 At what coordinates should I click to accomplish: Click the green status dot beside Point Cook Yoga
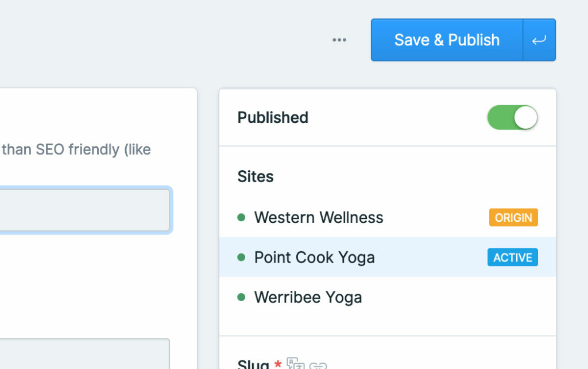point(241,257)
